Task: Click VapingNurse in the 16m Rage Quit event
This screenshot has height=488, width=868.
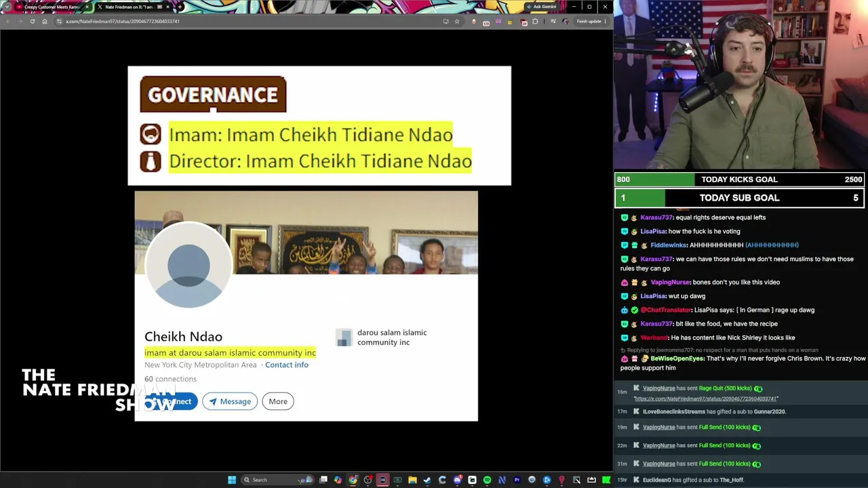Action: click(x=658, y=388)
